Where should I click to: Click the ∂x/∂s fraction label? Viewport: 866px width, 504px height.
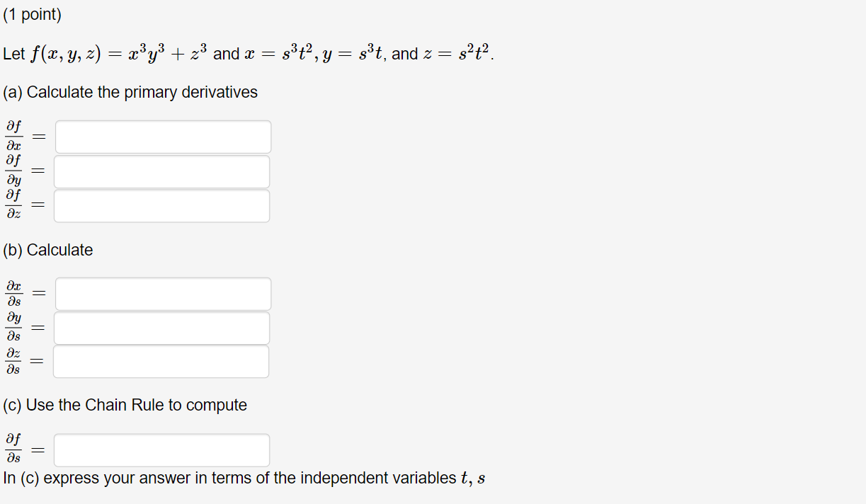[x=13, y=293]
